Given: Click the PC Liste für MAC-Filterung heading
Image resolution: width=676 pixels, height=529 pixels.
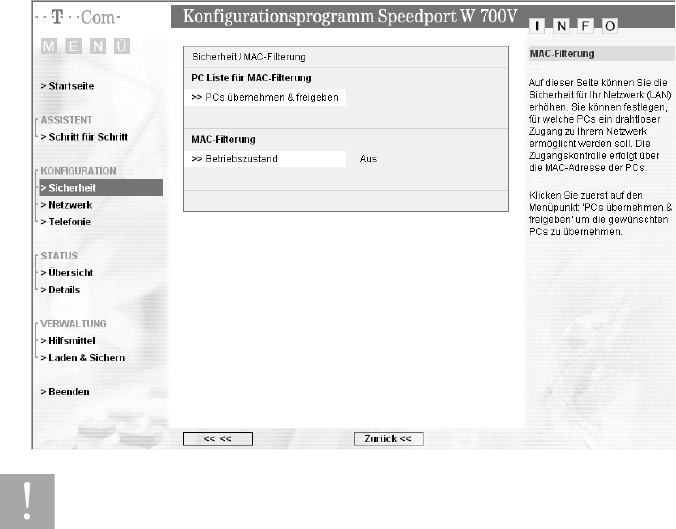Looking at the screenshot, I should tap(251, 78).
